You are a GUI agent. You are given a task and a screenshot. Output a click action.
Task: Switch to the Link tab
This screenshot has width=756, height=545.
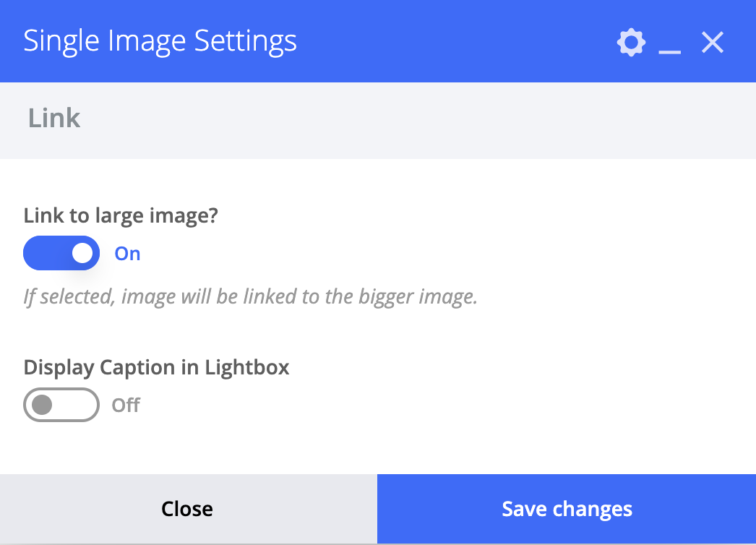coord(54,118)
